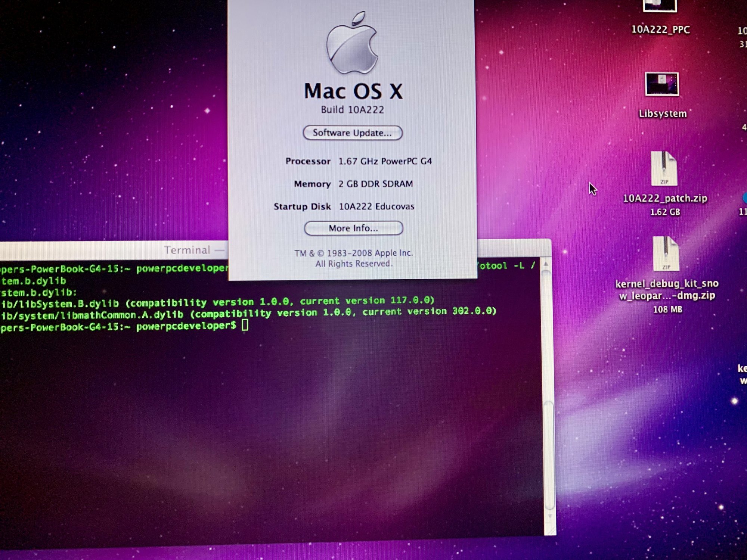
Task: Click the 1.67 GHz PowerPC G4 processor text
Action: pos(385,161)
